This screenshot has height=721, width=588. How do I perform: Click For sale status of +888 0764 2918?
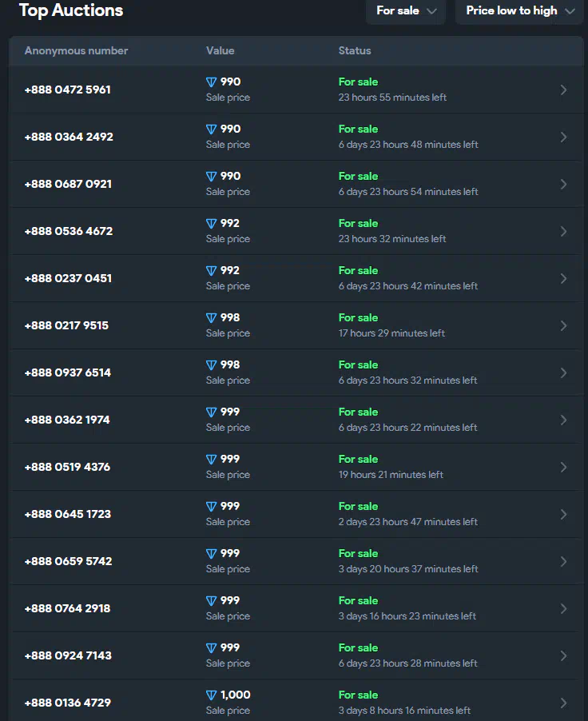click(x=358, y=600)
